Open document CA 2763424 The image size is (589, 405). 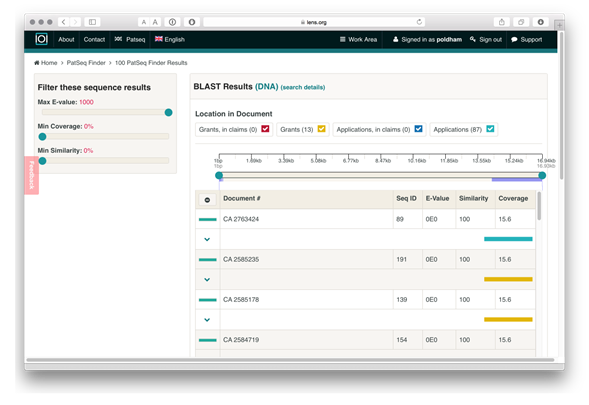[x=241, y=219]
